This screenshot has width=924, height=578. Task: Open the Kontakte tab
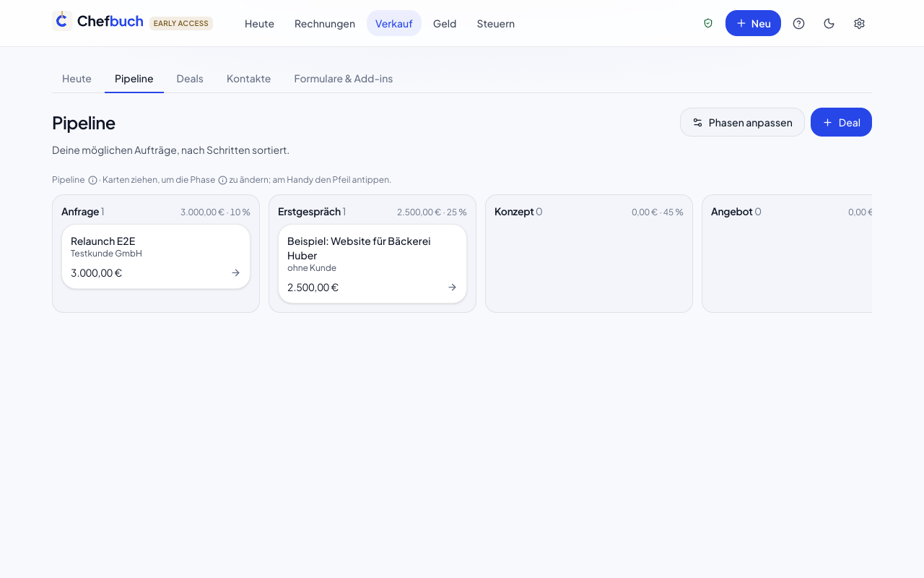tap(248, 79)
